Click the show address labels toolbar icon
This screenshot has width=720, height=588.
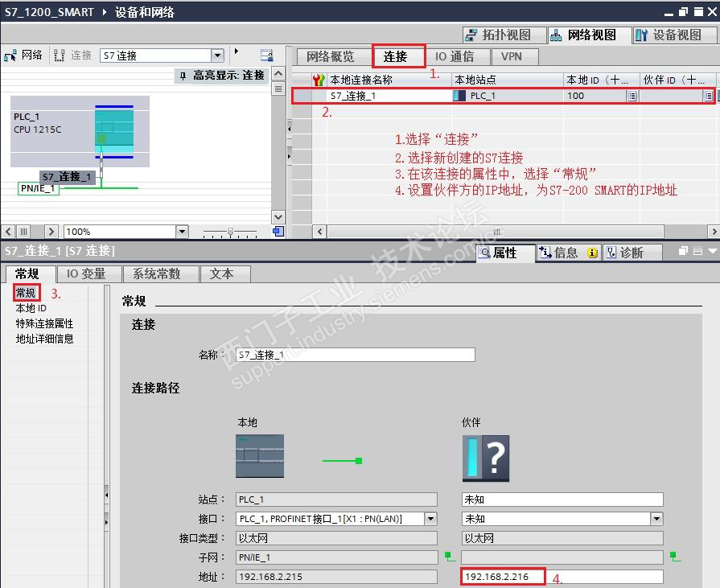pos(267,55)
